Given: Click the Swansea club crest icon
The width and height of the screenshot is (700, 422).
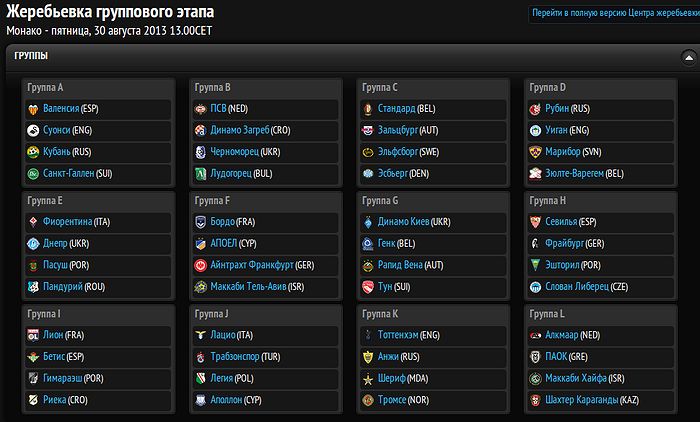Looking at the screenshot, I should 34,130.
